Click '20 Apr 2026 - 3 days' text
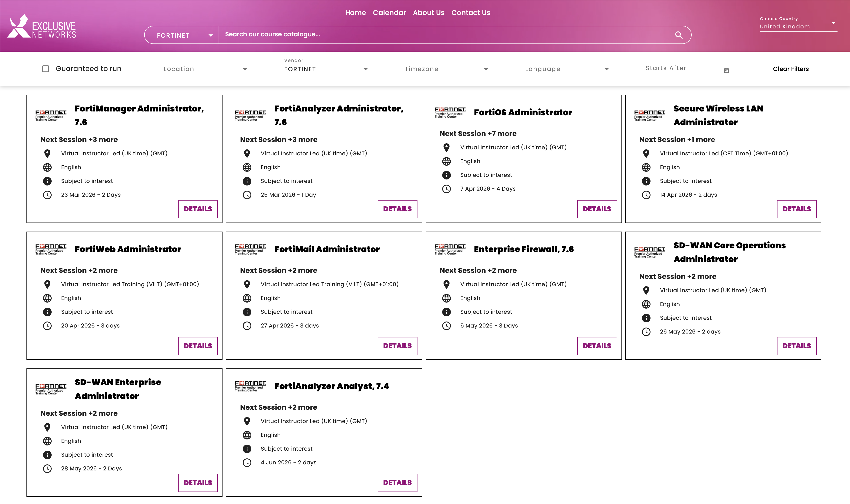The image size is (850, 504). coord(90,326)
